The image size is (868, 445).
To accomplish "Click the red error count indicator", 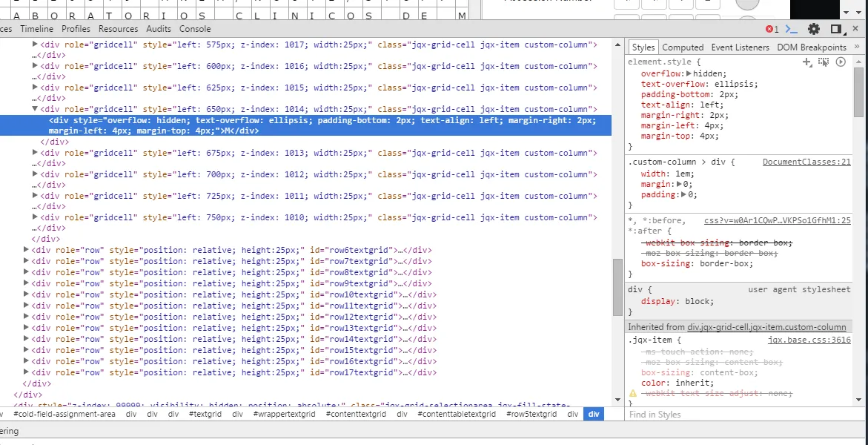I will (772, 29).
